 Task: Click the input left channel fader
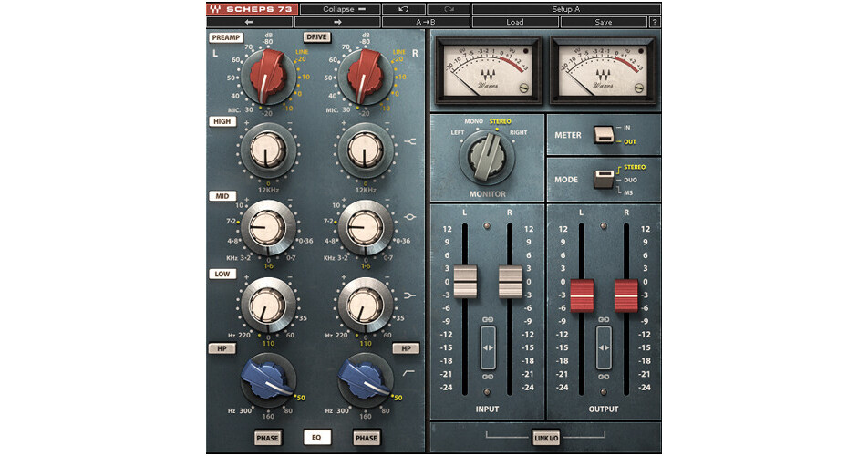pos(465,282)
